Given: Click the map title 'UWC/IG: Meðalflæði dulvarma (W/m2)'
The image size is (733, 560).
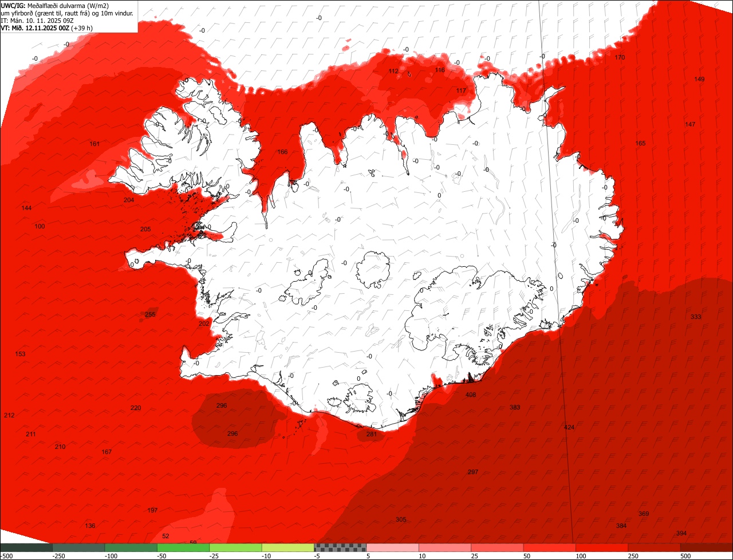Looking at the screenshot, I should coord(55,6).
